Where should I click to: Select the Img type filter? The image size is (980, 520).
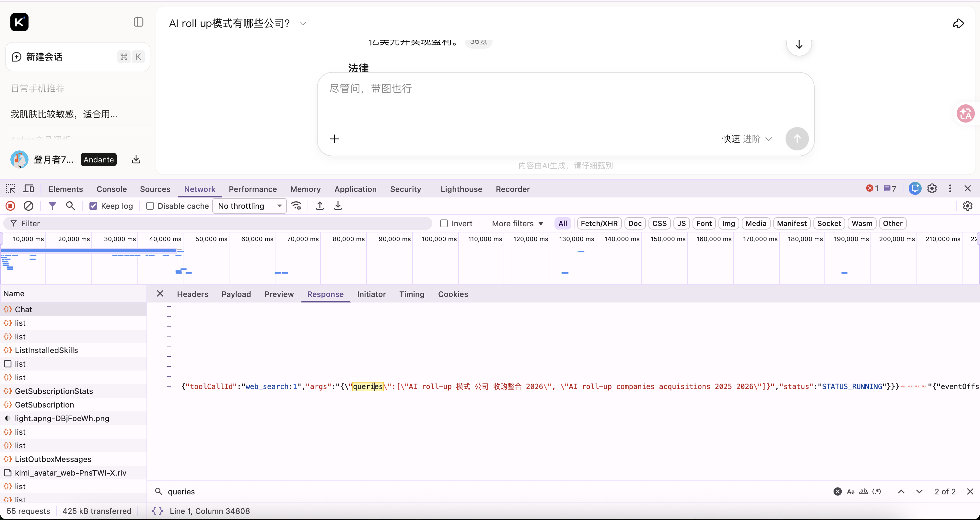[x=729, y=223]
